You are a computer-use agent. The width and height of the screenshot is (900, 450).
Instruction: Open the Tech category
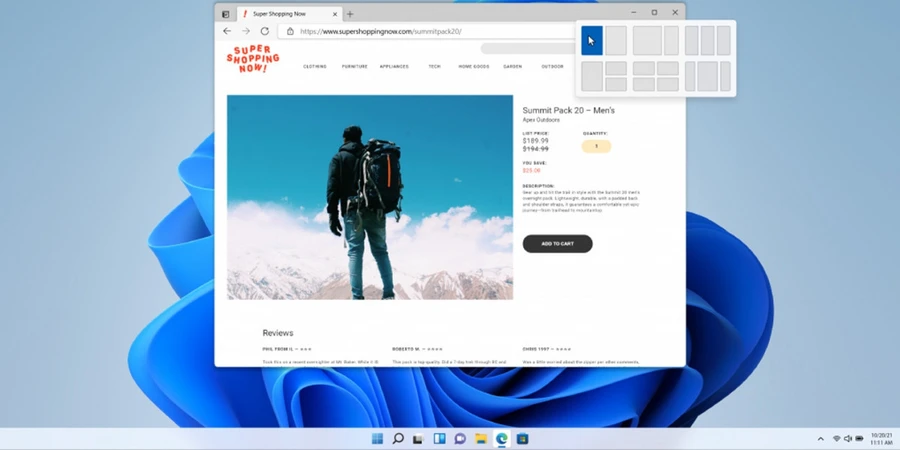point(435,67)
